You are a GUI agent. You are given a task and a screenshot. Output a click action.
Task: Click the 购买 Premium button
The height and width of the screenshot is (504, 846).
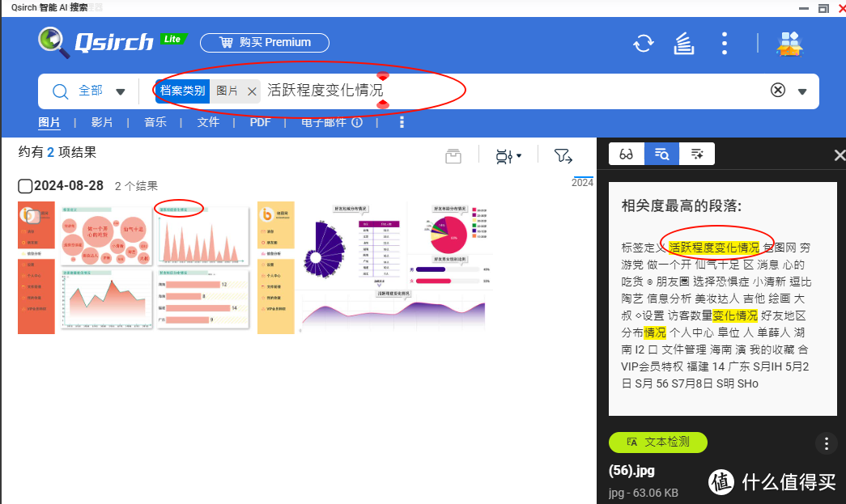click(x=264, y=43)
